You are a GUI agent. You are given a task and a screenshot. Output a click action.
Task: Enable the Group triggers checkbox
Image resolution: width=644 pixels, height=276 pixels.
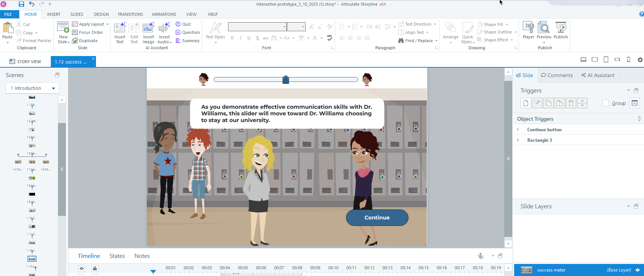coord(606,103)
